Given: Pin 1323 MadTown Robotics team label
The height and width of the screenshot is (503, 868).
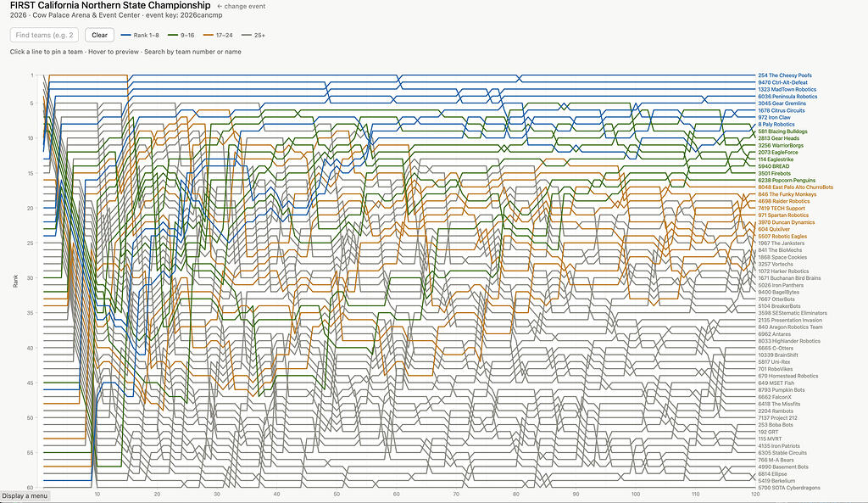Looking at the screenshot, I should click(x=787, y=89).
